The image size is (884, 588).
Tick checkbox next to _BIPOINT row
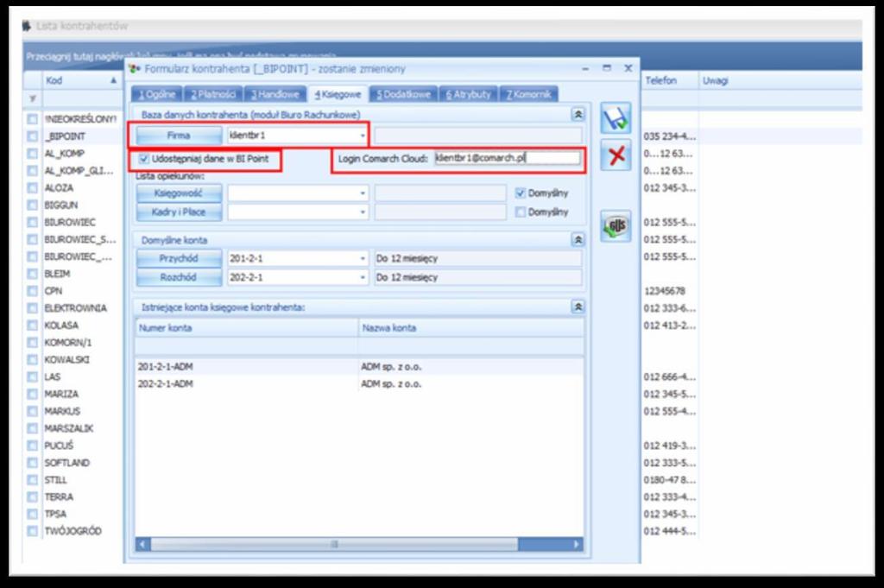[x=33, y=136]
